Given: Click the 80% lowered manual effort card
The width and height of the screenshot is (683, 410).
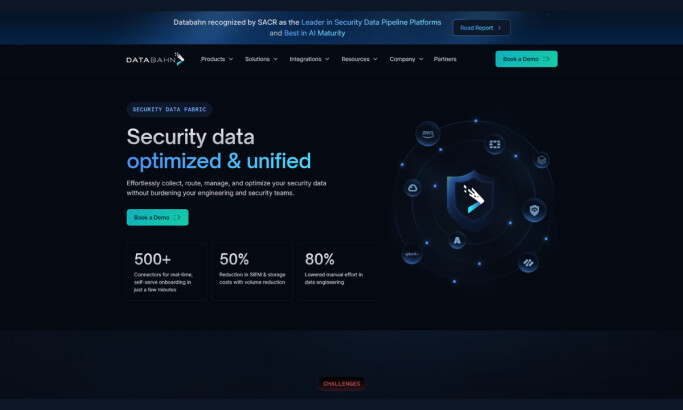Looking at the screenshot, I should 338,271.
